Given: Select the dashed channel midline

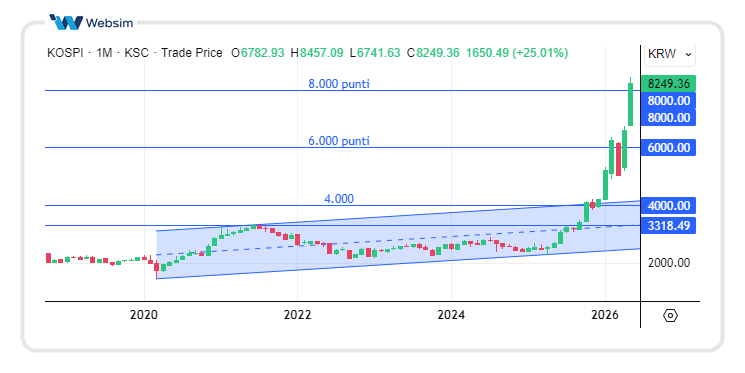Looking at the screenshot, I should pyautogui.click(x=398, y=240).
